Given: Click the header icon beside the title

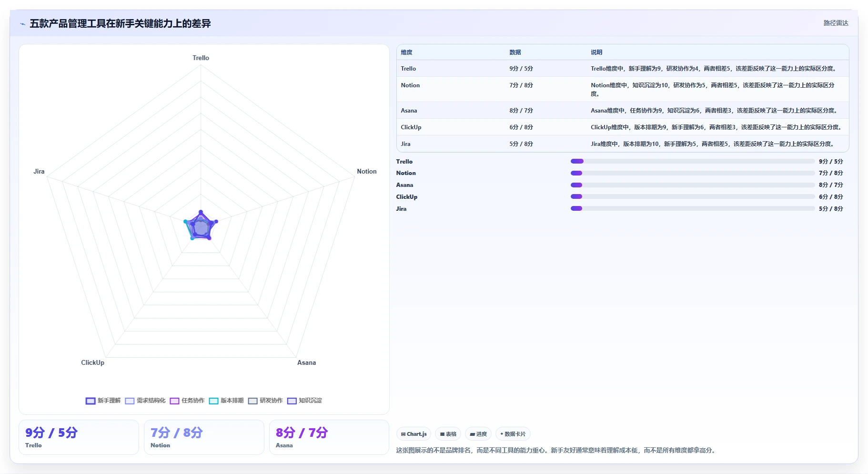Looking at the screenshot, I should [x=22, y=24].
